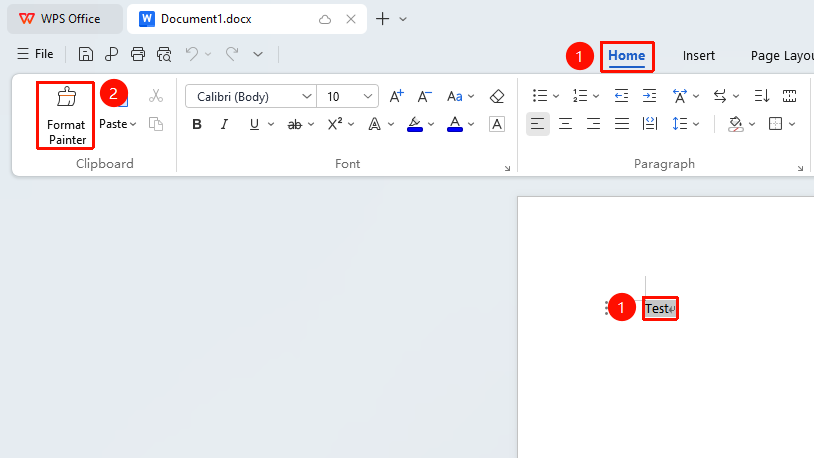814x458 pixels.
Task: Click the Print icon
Action: [x=138, y=54]
